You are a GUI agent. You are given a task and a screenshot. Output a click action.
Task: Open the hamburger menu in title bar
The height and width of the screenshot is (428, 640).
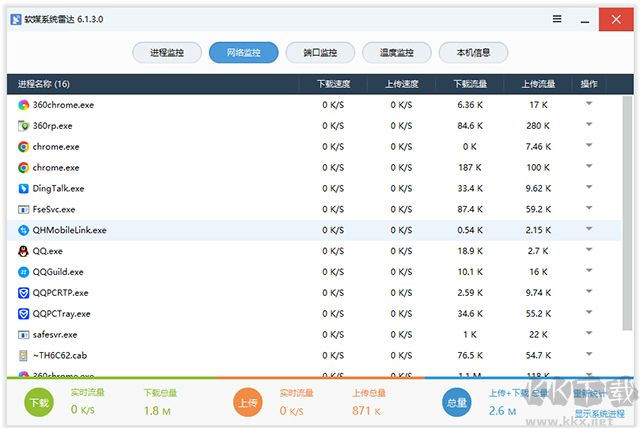point(557,18)
